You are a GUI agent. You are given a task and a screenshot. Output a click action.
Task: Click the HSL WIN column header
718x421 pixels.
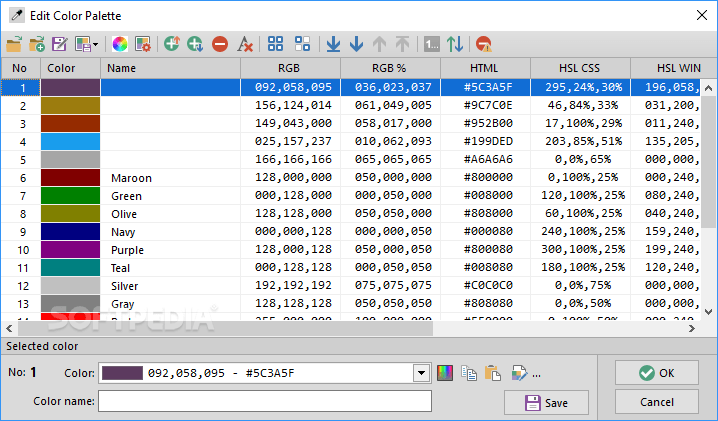pyautogui.click(x=674, y=68)
